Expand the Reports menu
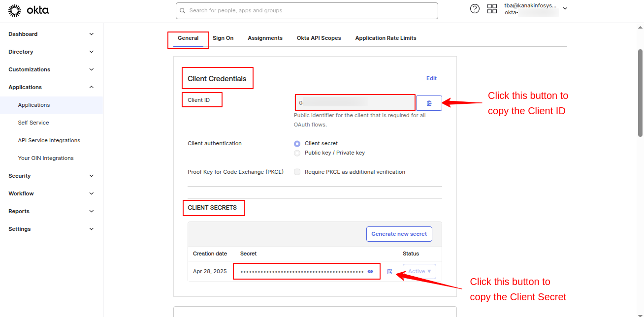 pos(51,211)
